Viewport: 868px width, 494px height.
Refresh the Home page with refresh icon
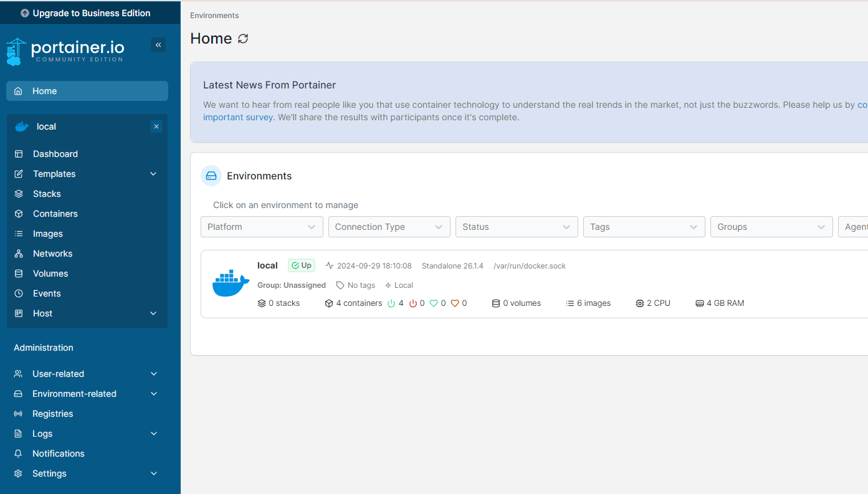243,39
